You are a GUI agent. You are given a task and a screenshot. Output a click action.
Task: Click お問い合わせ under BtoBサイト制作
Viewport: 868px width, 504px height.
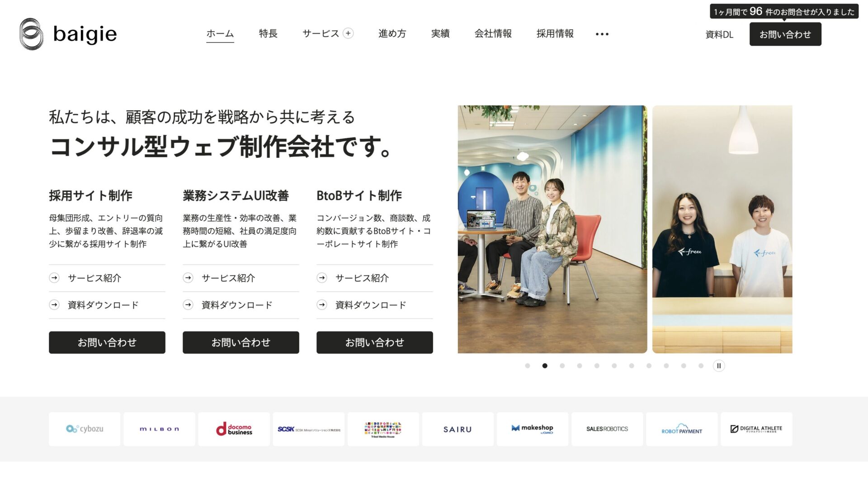(x=375, y=342)
